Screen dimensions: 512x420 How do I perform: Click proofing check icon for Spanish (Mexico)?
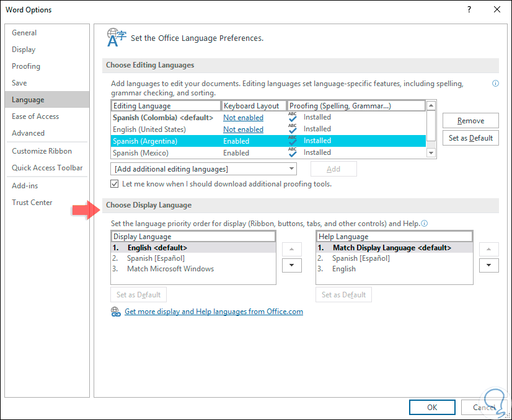point(293,152)
